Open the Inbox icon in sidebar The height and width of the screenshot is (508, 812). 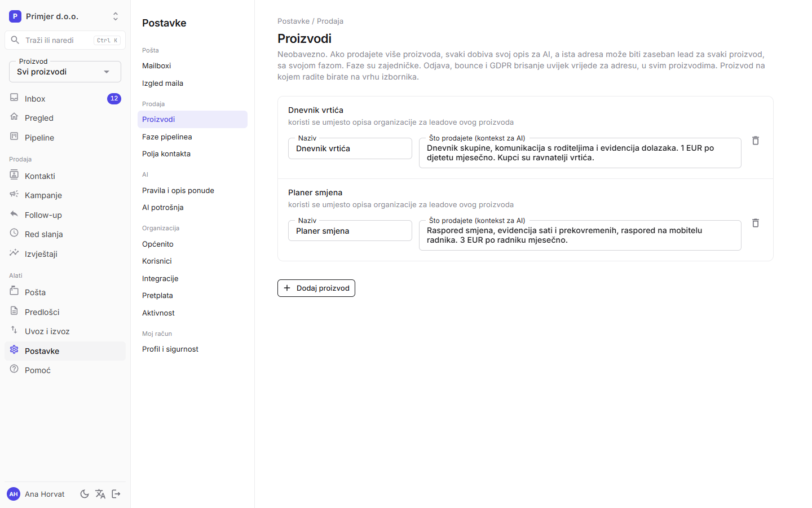coord(14,98)
